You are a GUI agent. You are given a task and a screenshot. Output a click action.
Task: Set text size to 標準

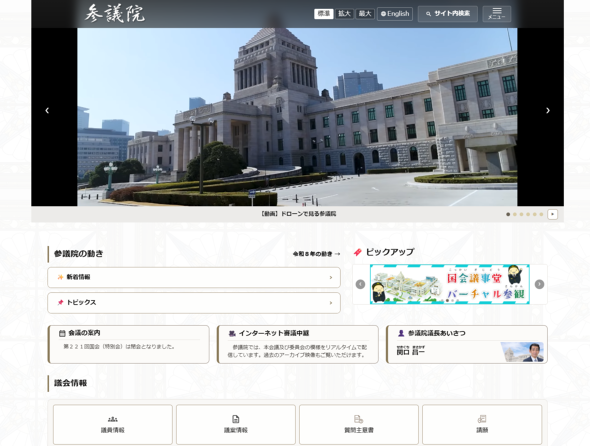click(x=324, y=14)
